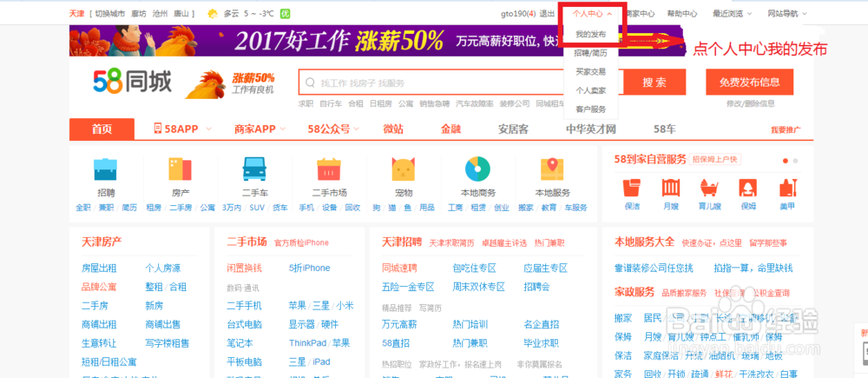Click the 日租房 hot search keyword

(381, 103)
